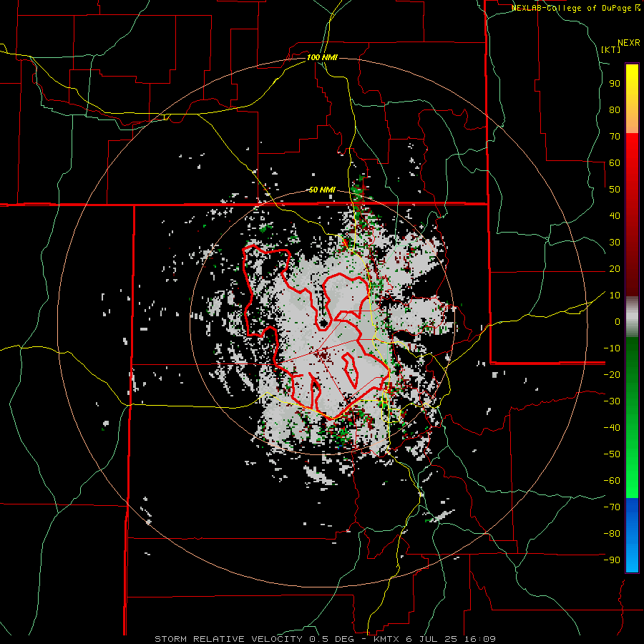Click the positive 30 scale label
This screenshot has height=644, width=644.
click(615, 243)
